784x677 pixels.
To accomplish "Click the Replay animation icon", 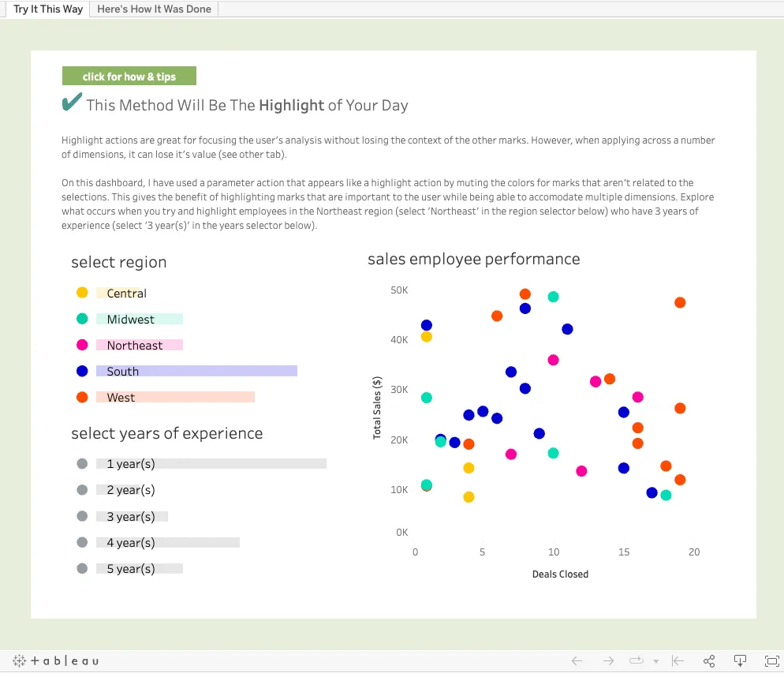I will point(636,660).
